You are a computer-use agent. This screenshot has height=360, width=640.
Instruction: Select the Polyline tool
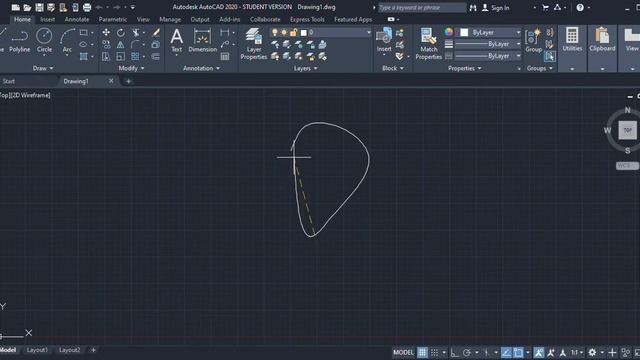pos(19,41)
